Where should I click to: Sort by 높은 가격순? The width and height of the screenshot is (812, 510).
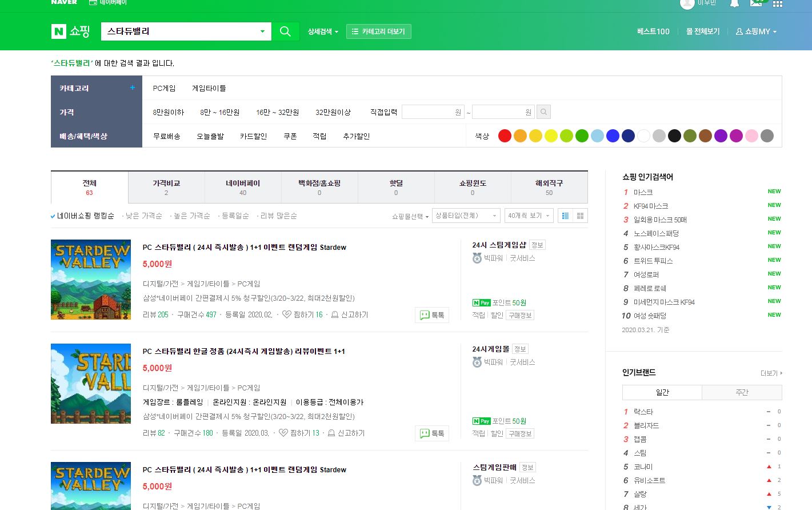tap(191, 216)
